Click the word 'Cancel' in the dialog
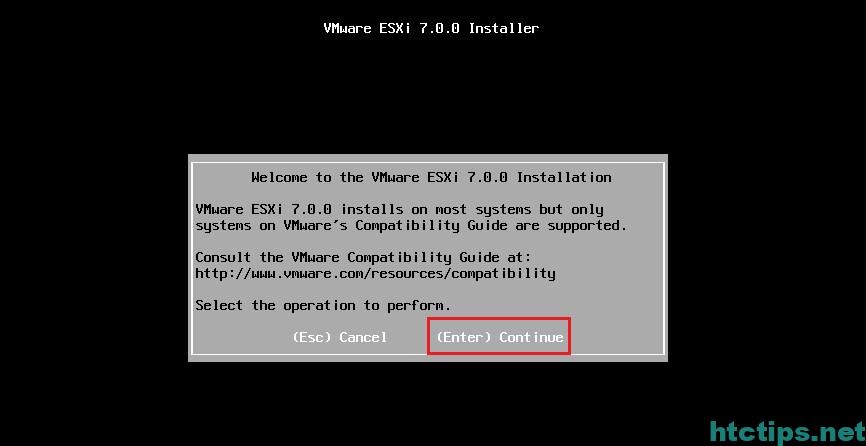Screen dimensions: 866x446 pyautogui.click(x=363, y=337)
